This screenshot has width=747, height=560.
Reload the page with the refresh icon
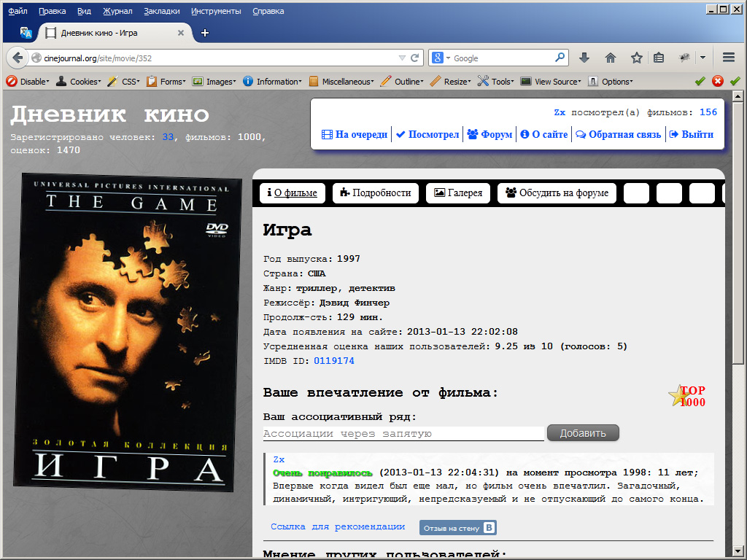point(415,58)
